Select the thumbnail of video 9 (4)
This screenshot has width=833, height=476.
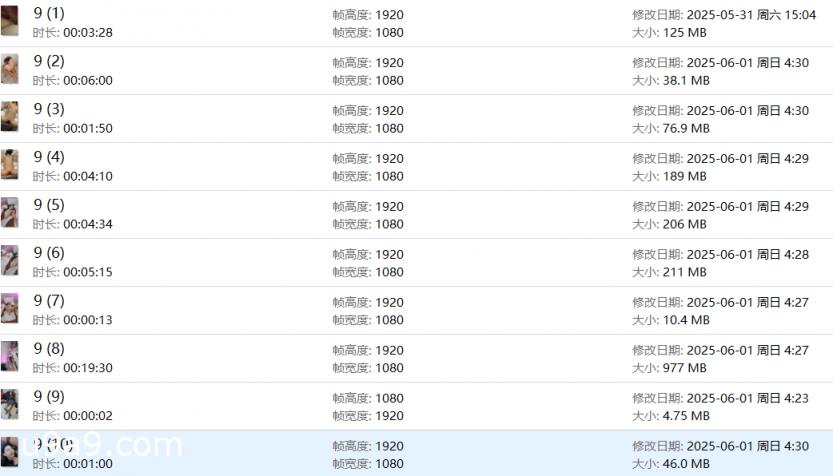[x=10, y=164]
